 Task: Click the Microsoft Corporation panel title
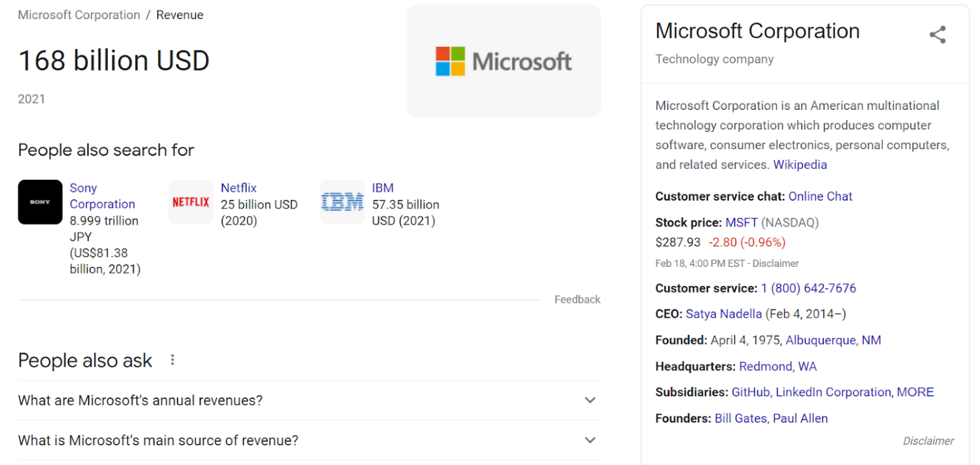pos(757,31)
